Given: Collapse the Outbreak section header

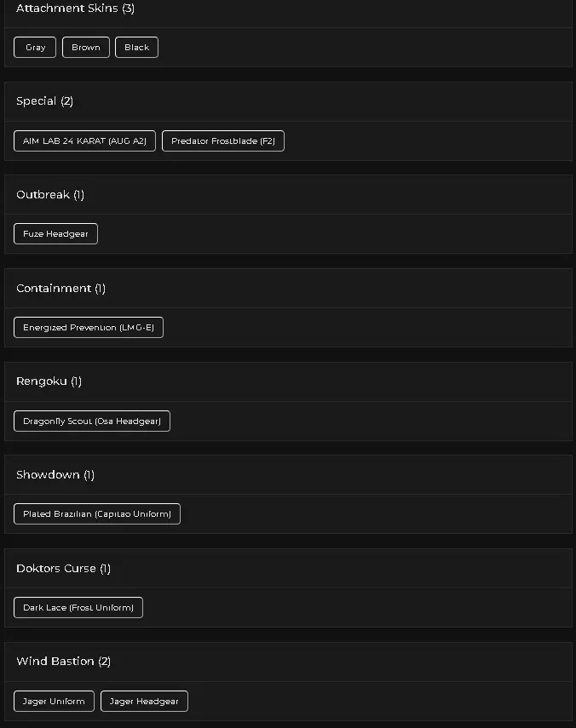Looking at the screenshot, I should tap(49, 195).
